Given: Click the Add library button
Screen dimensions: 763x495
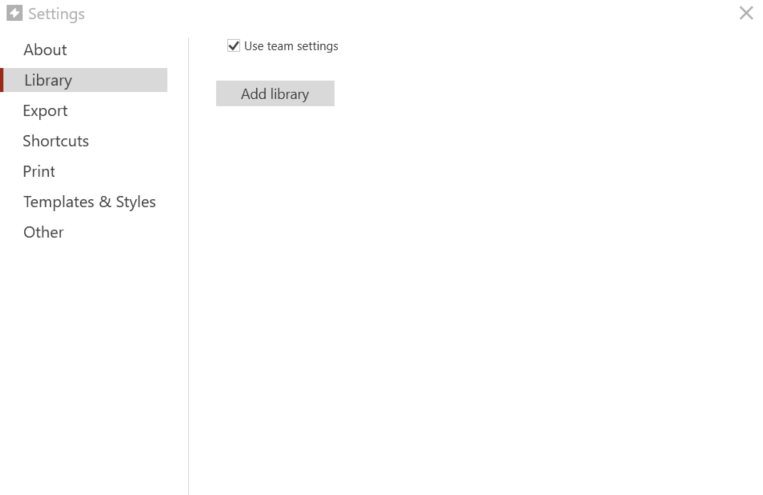Looking at the screenshot, I should tap(275, 93).
